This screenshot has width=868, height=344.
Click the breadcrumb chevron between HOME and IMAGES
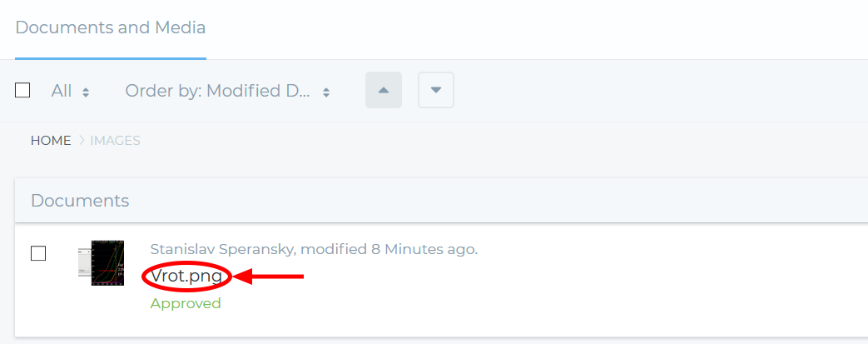[x=81, y=141]
